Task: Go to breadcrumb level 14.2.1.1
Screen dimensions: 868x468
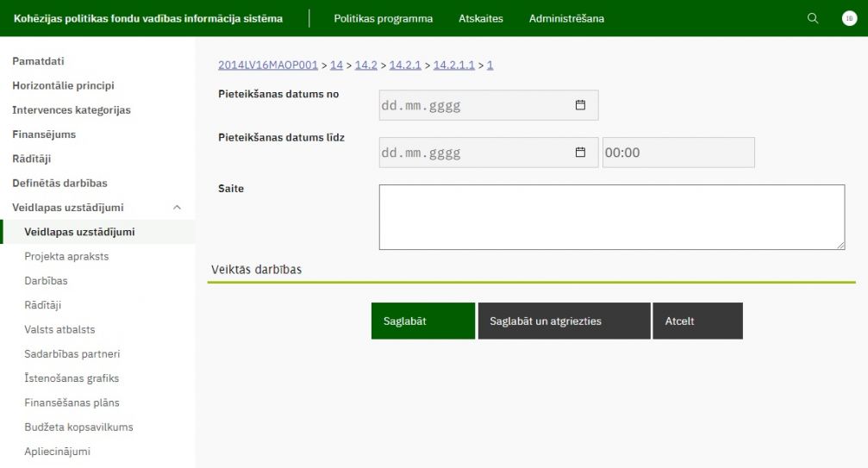Action: tap(453, 65)
